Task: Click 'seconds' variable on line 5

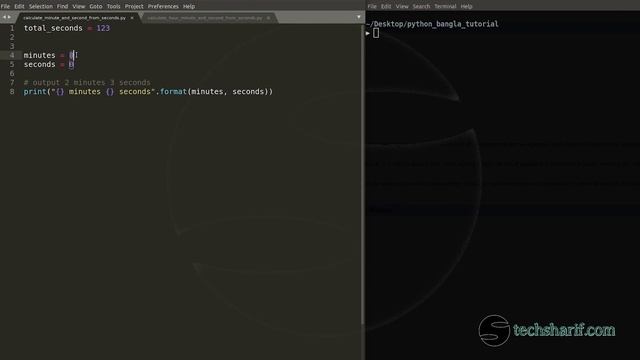Action: pos(39,64)
